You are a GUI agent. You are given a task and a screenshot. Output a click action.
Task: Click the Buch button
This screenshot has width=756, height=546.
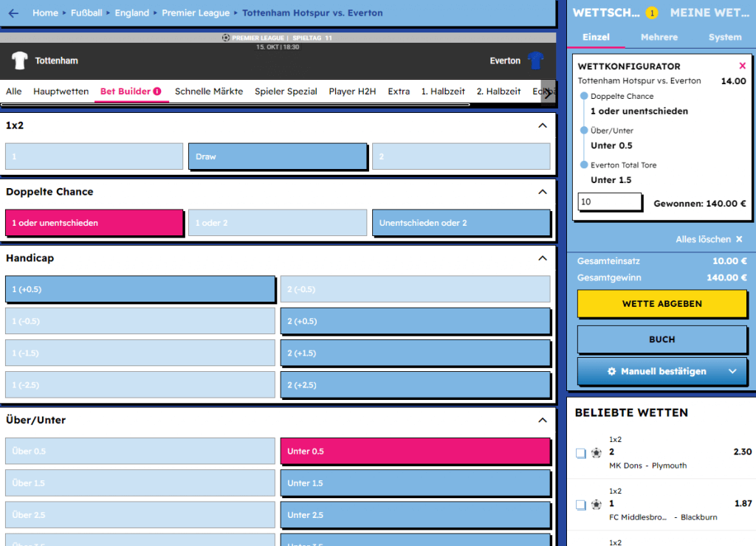[662, 339]
